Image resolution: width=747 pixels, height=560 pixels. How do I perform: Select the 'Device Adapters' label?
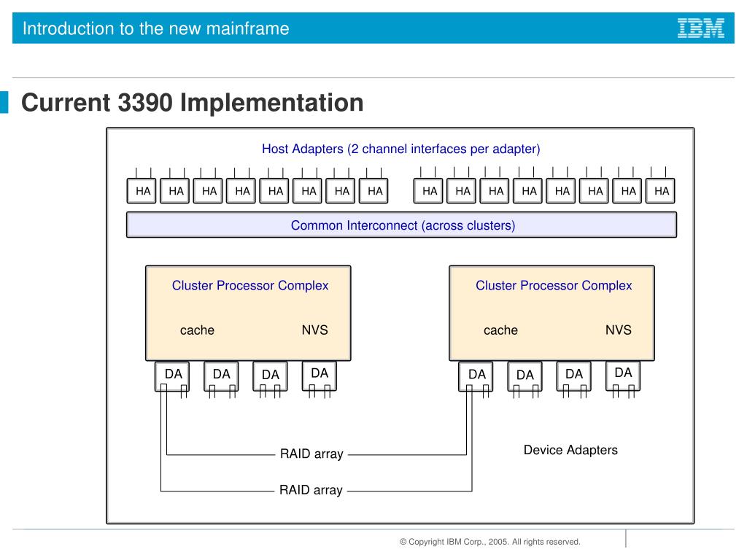pos(570,450)
